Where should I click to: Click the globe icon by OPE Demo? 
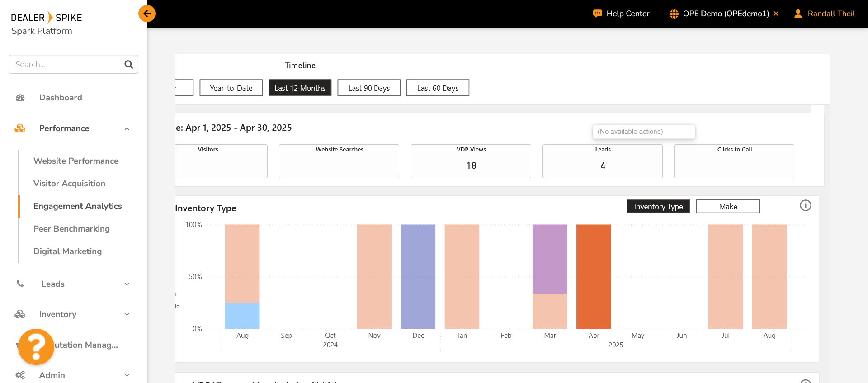[x=674, y=14]
